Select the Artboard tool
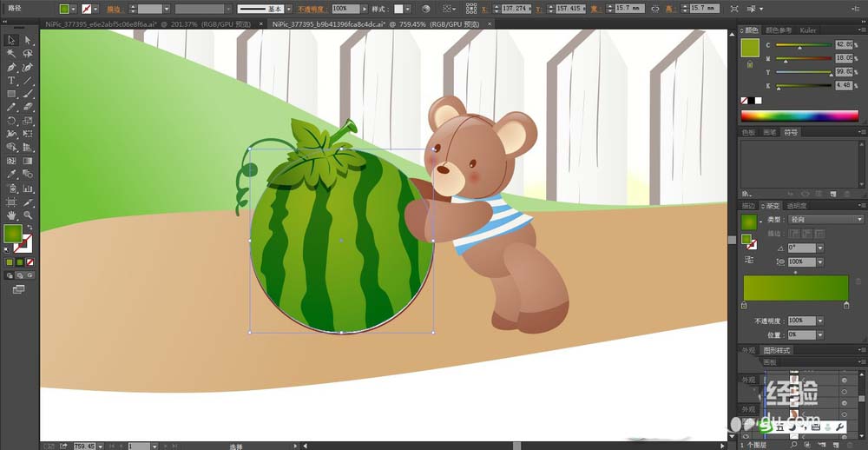This screenshot has height=450, width=868. pos(11,202)
